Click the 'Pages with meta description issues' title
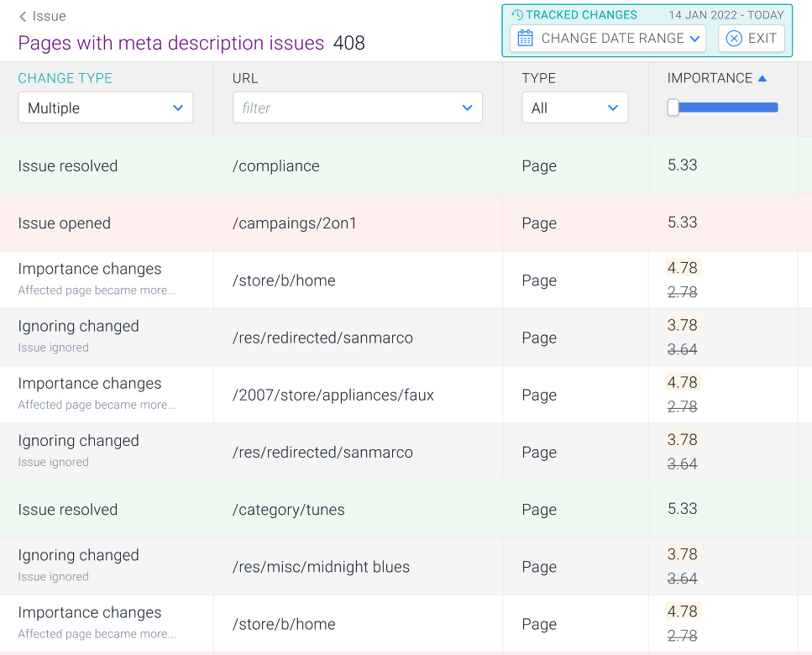The width and height of the screenshot is (812, 655). [x=171, y=43]
